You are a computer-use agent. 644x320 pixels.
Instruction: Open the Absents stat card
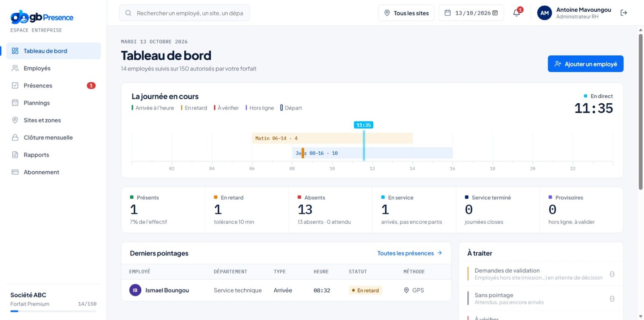[330, 210]
